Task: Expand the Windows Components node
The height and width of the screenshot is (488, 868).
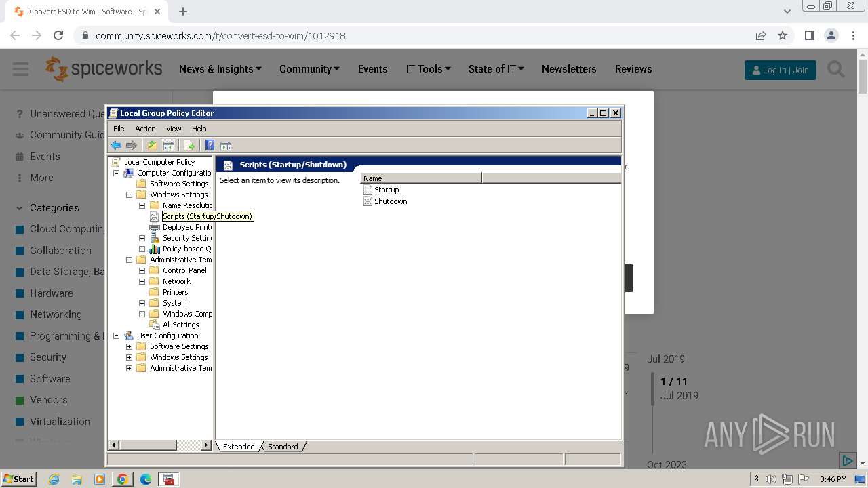Action: pyautogui.click(x=142, y=314)
